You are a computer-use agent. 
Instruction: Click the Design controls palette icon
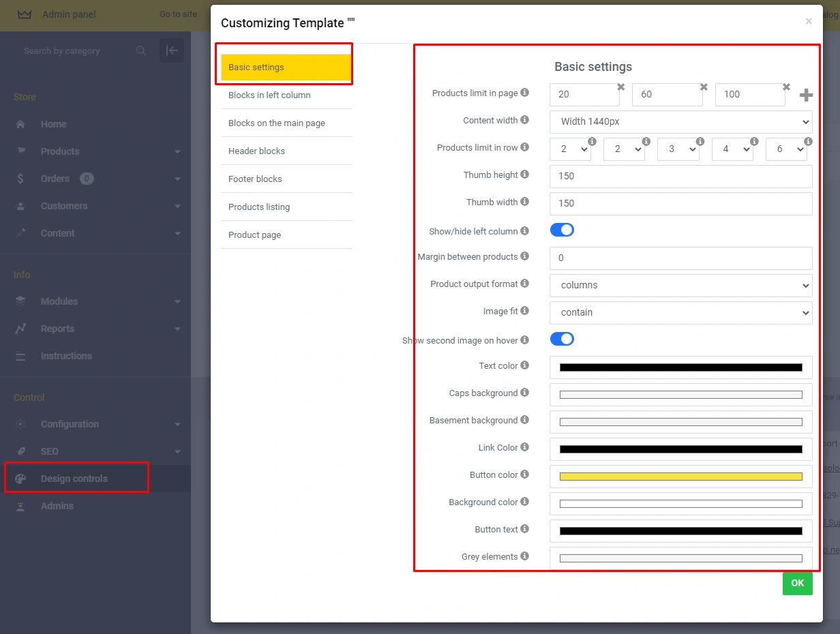click(x=20, y=479)
